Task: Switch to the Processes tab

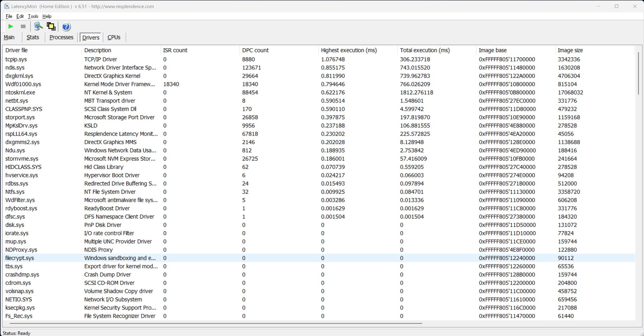Action: pyautogui.click(x=61, y=37)
